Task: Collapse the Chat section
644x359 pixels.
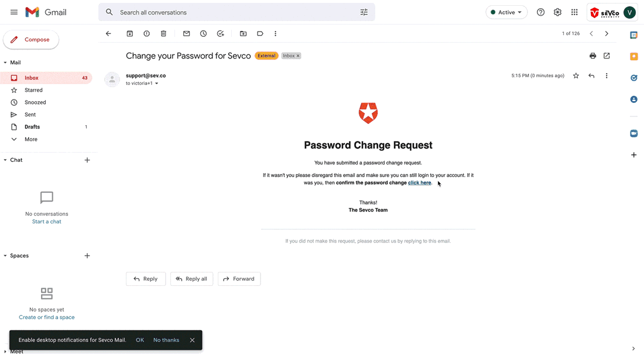Action: [x=5, y=160]
